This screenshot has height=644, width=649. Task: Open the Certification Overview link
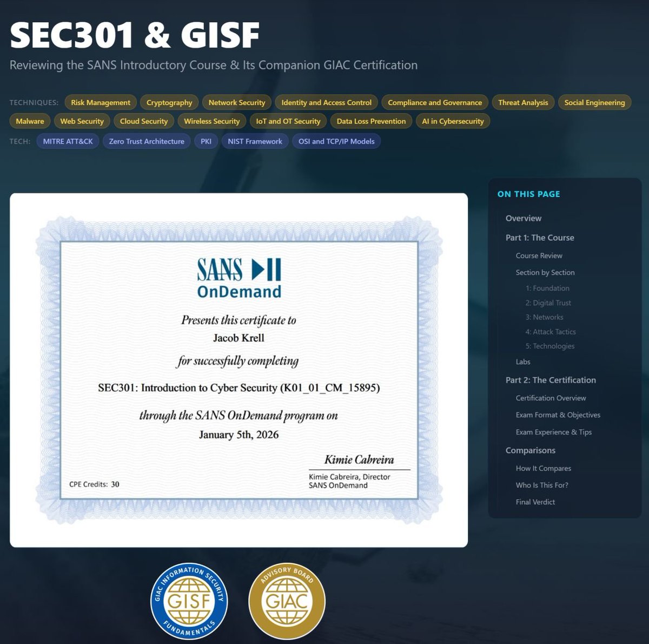tap(551, 398)
